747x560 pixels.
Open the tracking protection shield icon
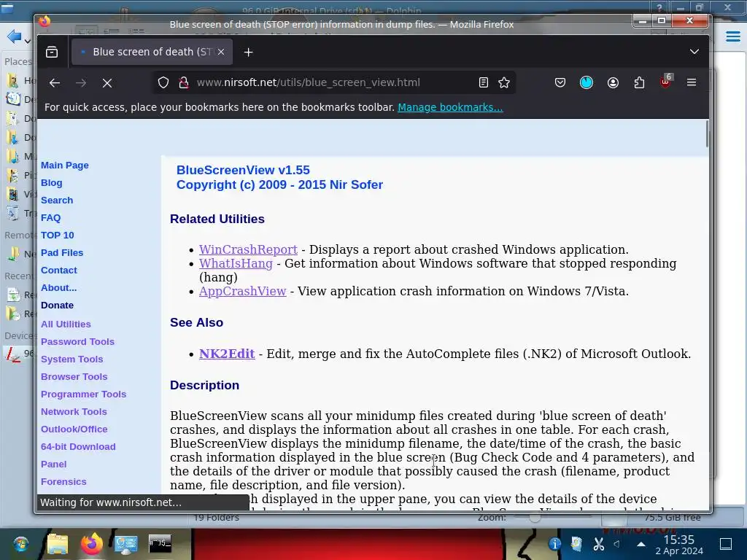(x=163, y=83)
